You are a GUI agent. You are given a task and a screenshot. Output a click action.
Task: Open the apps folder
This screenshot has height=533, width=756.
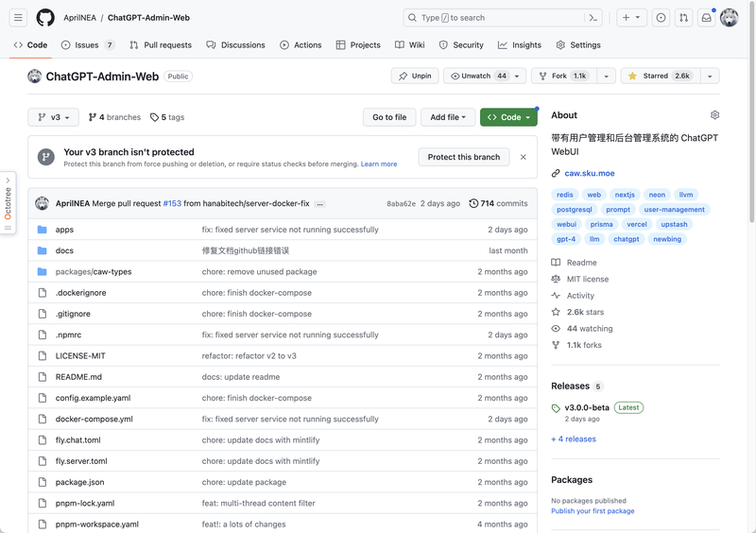pos(64,230)
